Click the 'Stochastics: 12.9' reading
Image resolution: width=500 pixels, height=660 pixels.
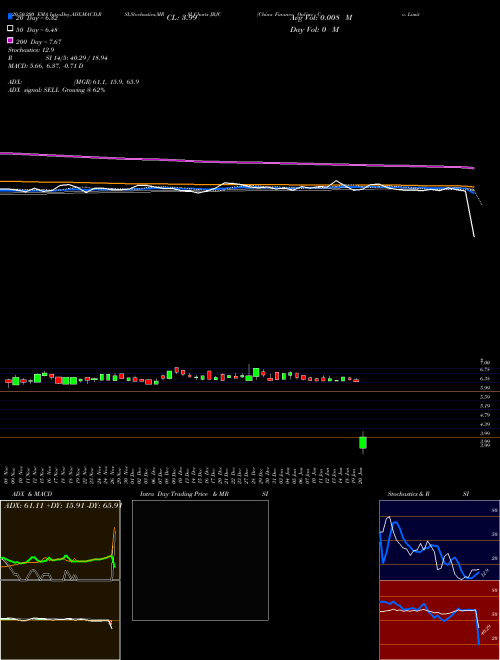click(x=31, y=50)
